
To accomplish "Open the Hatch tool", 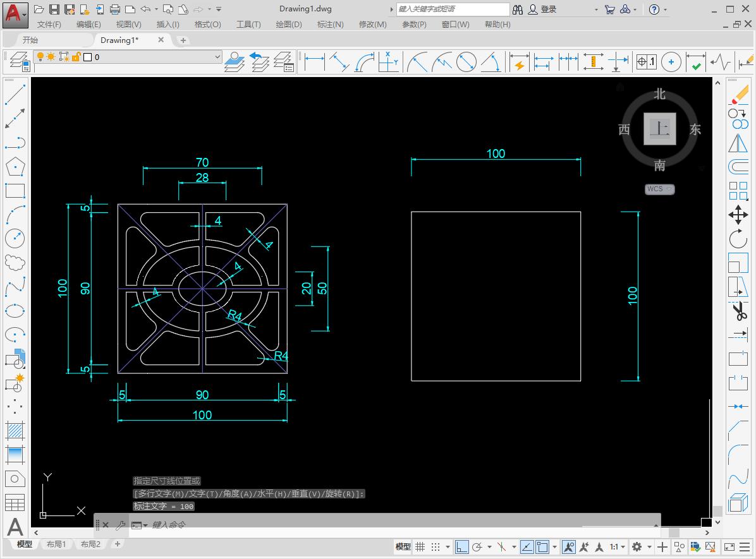I will point(16,431).
